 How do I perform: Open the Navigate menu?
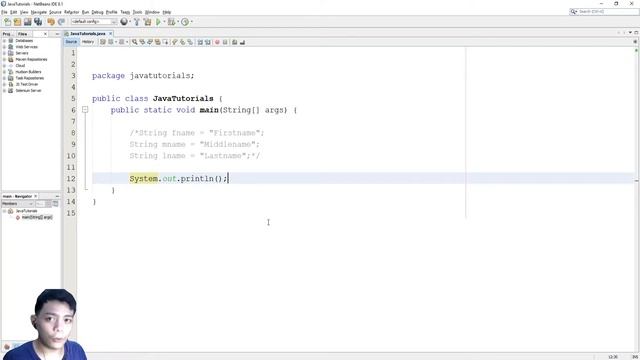[39, 12]
